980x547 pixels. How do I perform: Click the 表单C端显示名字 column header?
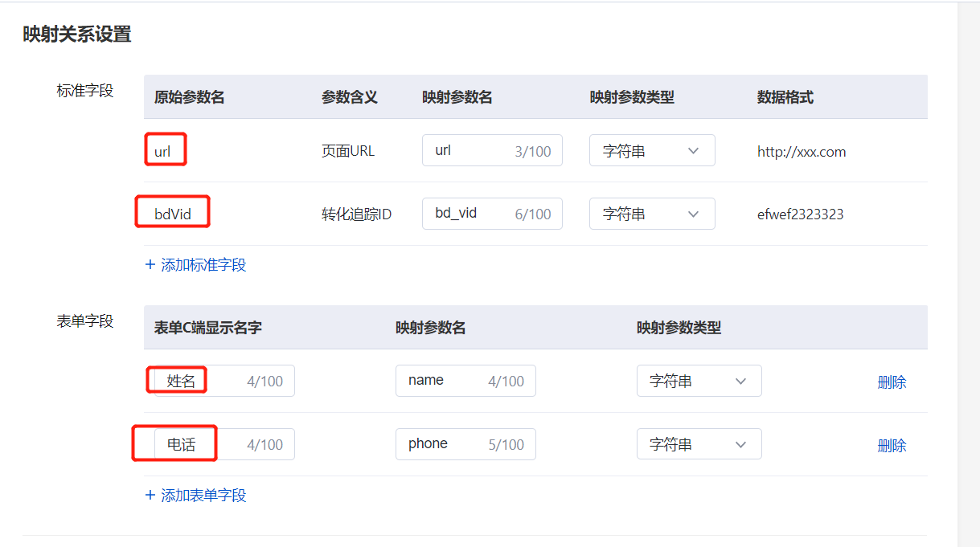click(x=208, y=328)
